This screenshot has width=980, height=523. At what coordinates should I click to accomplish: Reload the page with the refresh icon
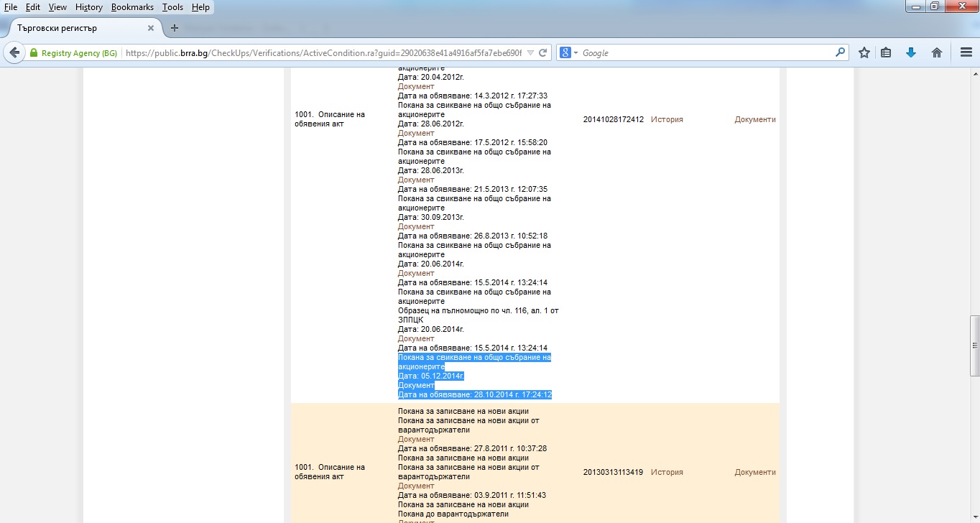pos(543,52)
